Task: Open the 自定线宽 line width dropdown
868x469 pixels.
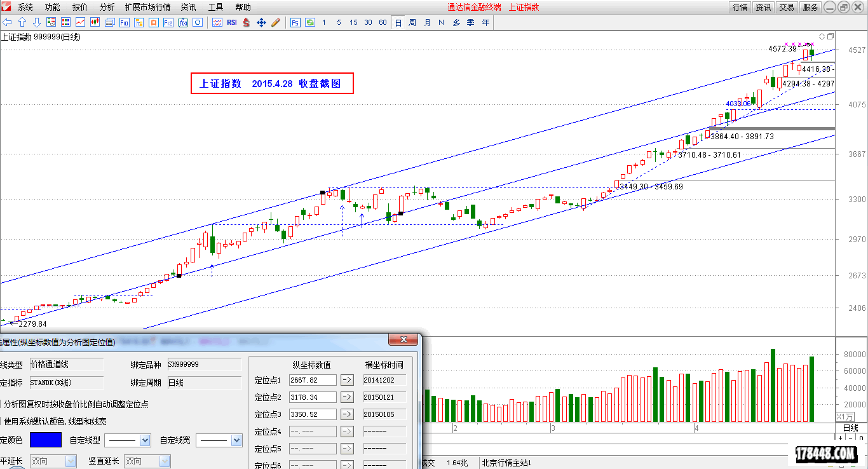Action: tap(236, 440)
